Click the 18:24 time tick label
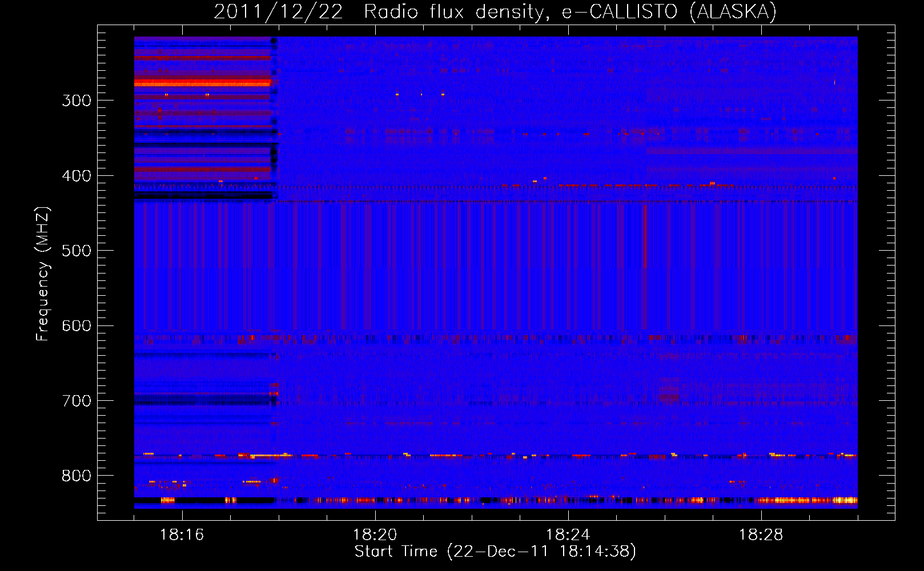The width and height of the screenshot is (924, 571). (568, 535)
